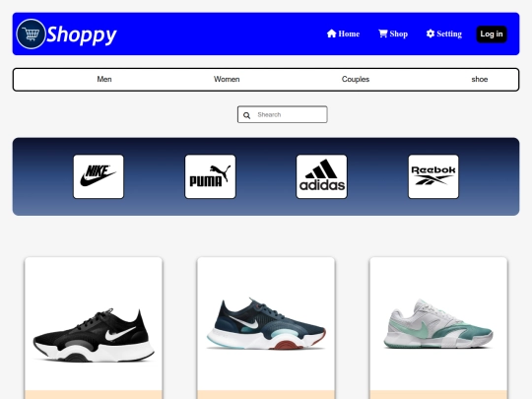Open the Home link text

tap(349, 33)
